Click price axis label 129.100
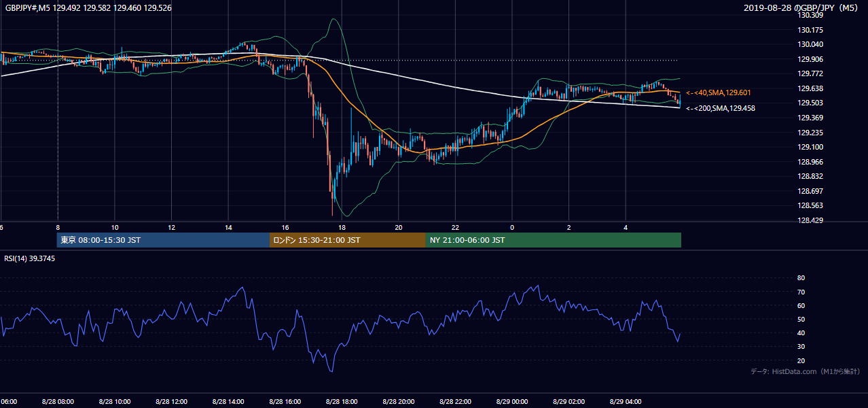 812,147
